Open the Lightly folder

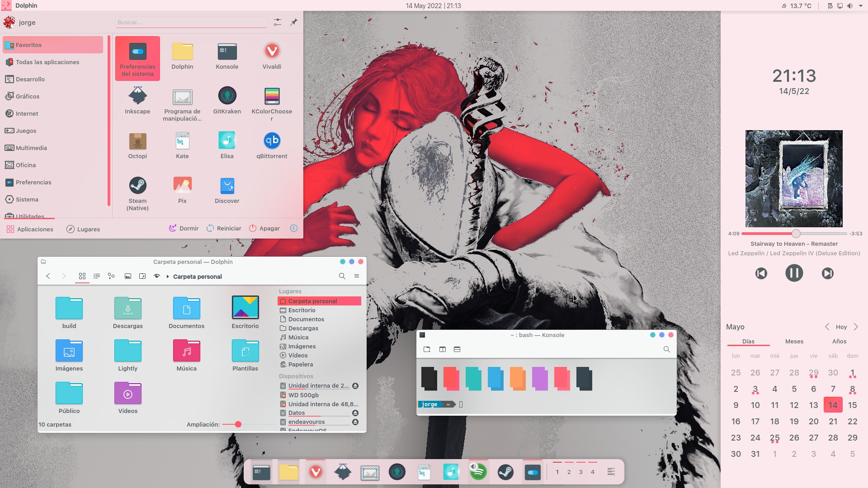(128, 355)
